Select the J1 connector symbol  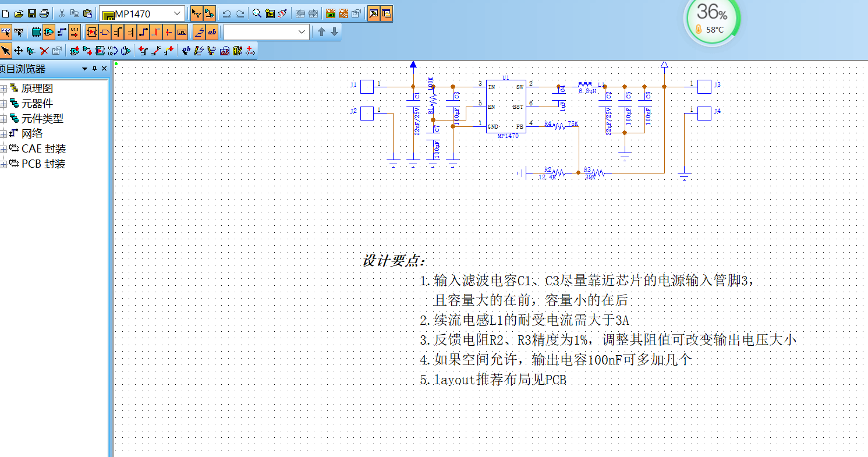tap(367, 87)
